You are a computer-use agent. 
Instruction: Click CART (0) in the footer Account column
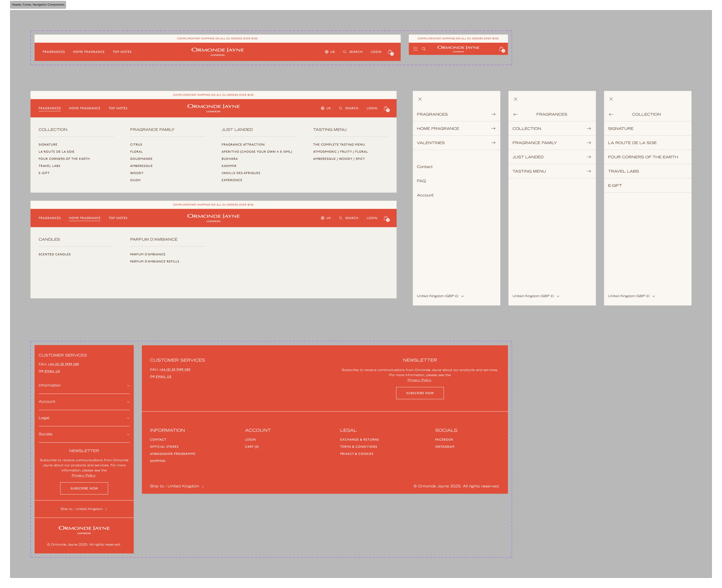click(252, 447)
